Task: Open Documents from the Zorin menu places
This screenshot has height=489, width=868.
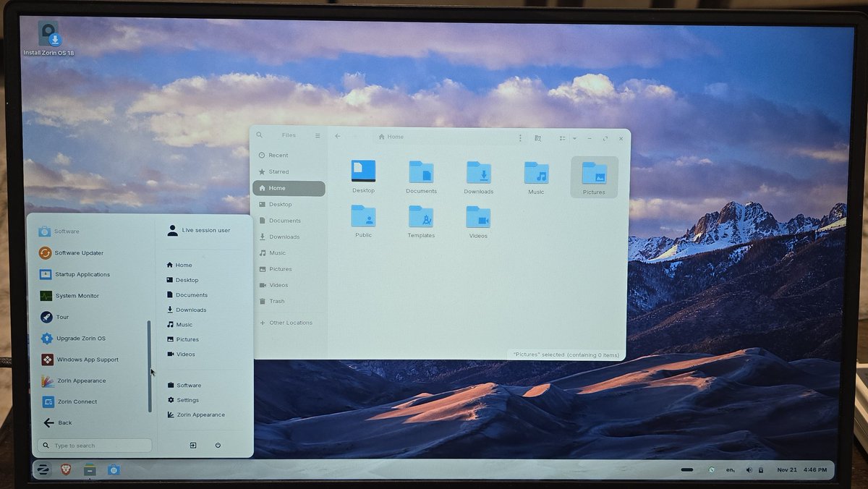Action: tap(187, 294)
